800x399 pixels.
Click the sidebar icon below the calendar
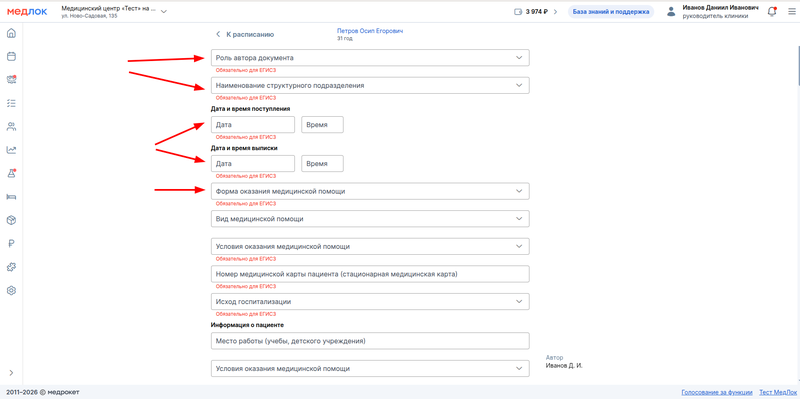11,80
